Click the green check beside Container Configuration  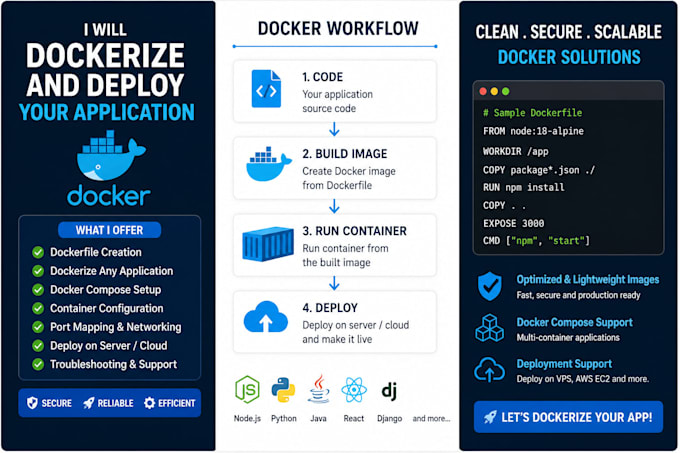click(x=38, y=308)
